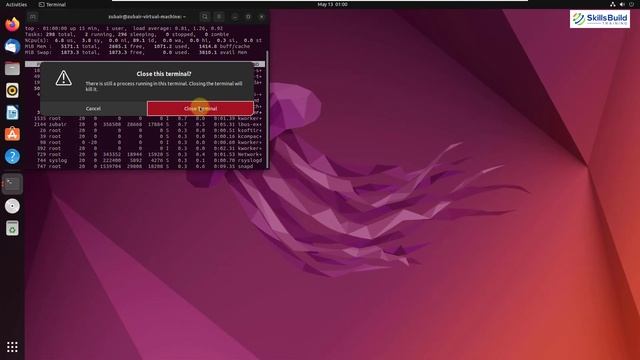Select the Terminal icon in the dock
This screenshot has height=360, width=640.
(x=12, y=184)
